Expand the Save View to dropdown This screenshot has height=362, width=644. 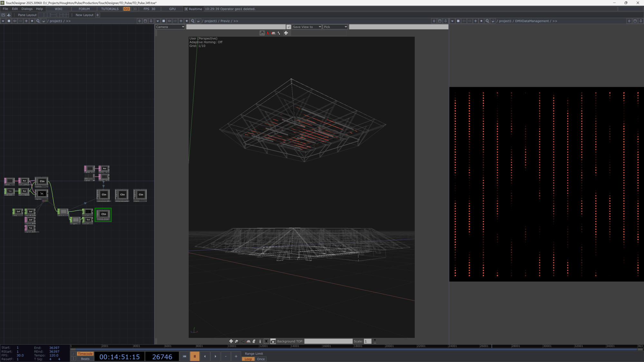point(307,27)
